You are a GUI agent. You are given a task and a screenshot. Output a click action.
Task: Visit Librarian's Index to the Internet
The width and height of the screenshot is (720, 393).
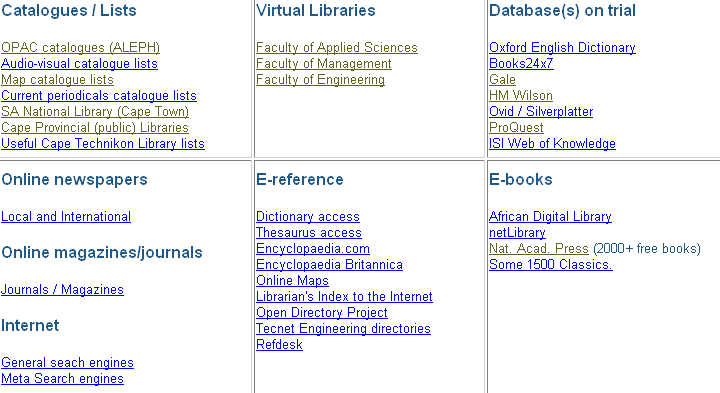[x=344, y=297]
